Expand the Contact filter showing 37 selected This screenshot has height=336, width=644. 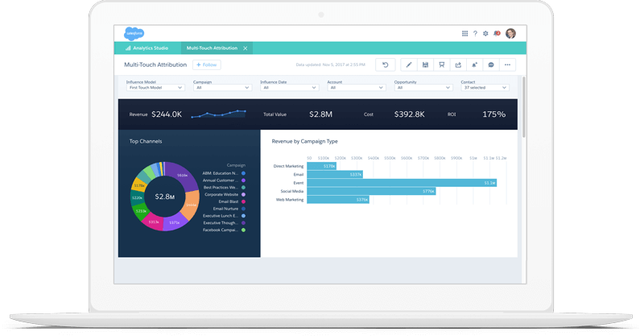pyautogui.click(x=484, y=87)
